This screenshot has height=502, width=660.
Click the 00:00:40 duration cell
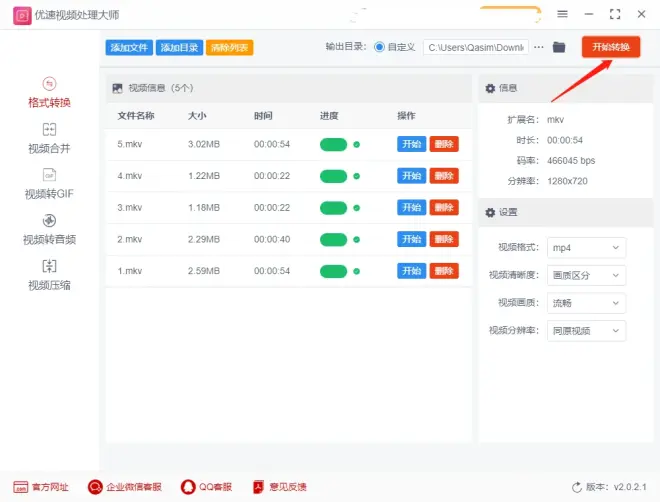tap(272, 239)
